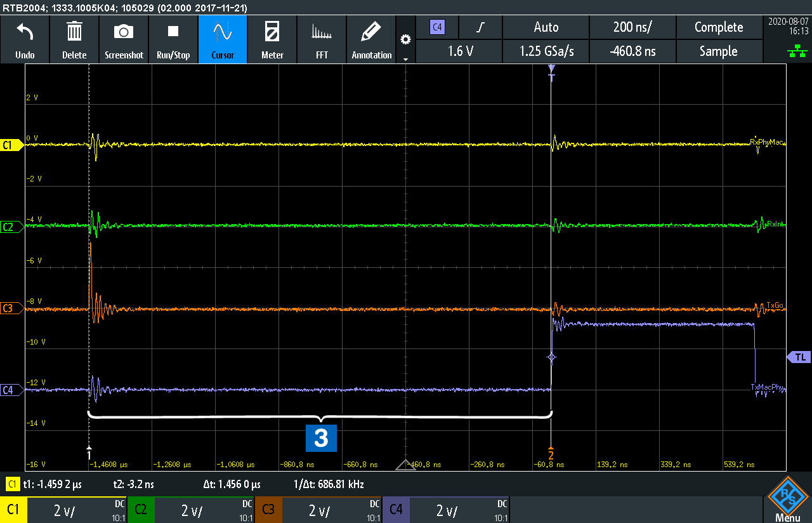Edit the 1.6 V trigger level
This screenshot has height=523, width=812.
(x=459, y=51)
